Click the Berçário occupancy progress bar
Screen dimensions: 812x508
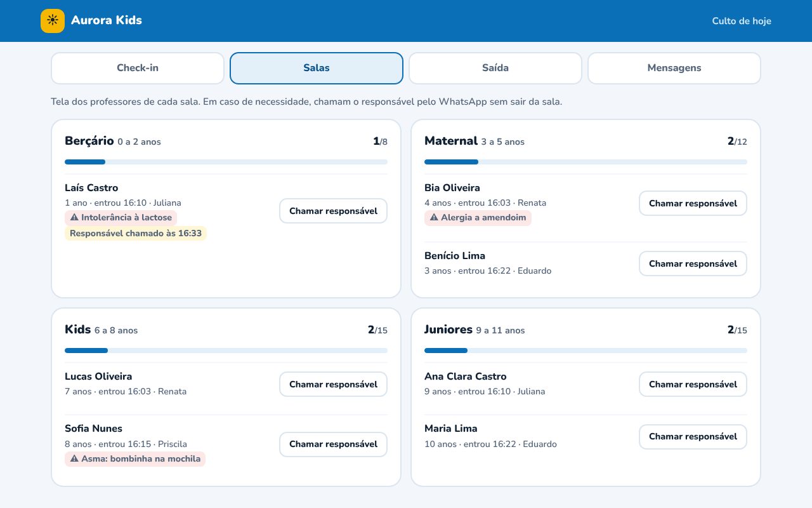(226, 162)
